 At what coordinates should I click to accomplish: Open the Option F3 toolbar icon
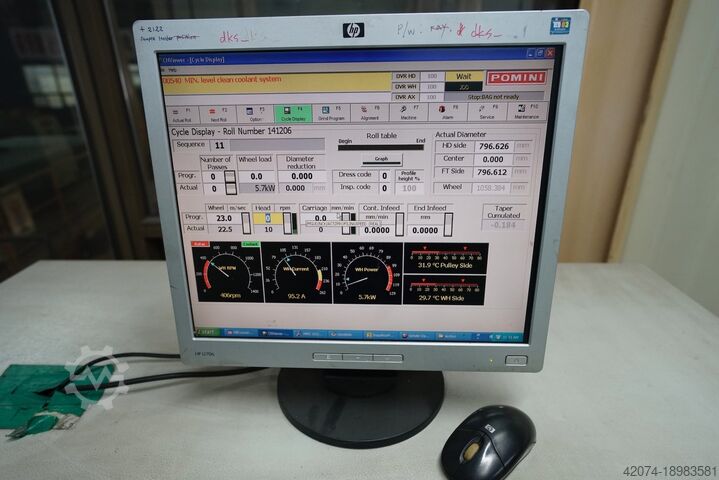(x=255, y=112)
